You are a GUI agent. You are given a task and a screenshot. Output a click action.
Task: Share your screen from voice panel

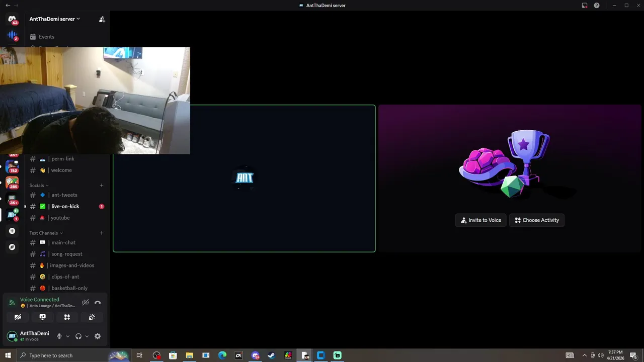[42, 317]
